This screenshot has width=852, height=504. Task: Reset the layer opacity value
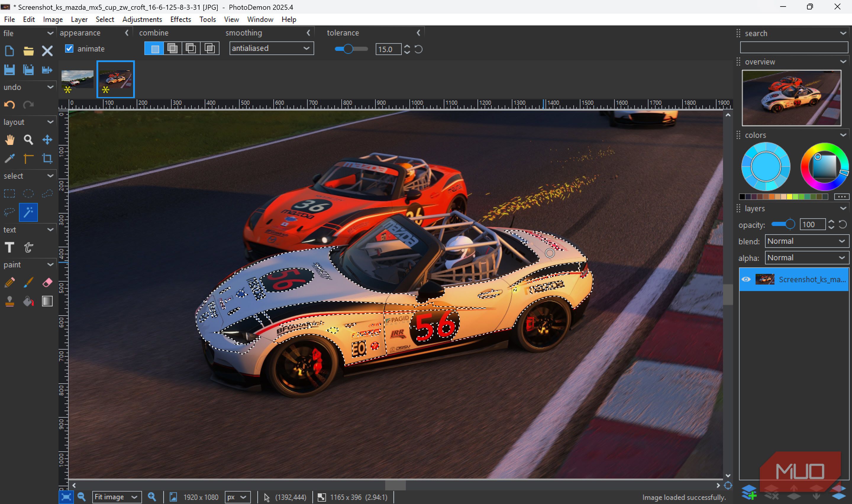point(843,224)
